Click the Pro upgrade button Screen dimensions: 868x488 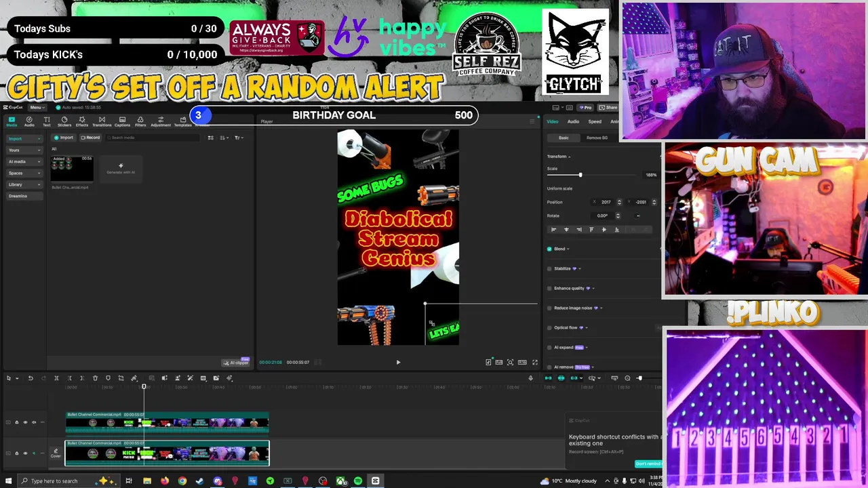[586, 107]
